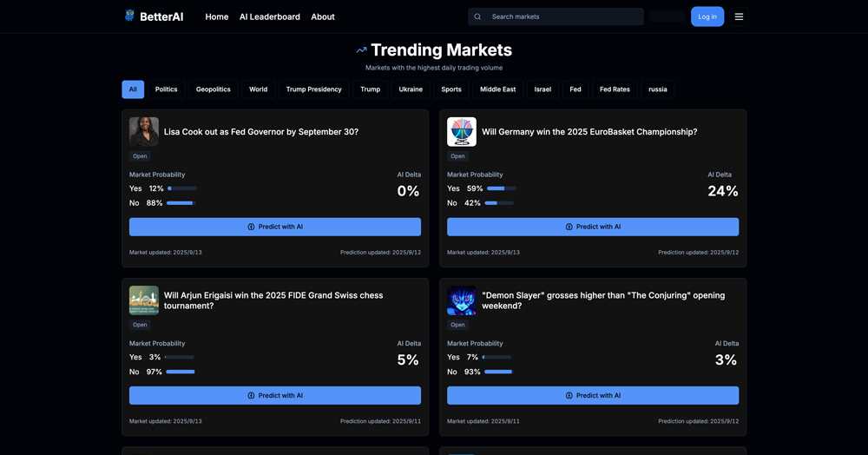Image resolution: width=868 pixels, height=455 pixels.
Task: Open the FIDE Grand Swiss thumbnail
Action: coord(144,300)
